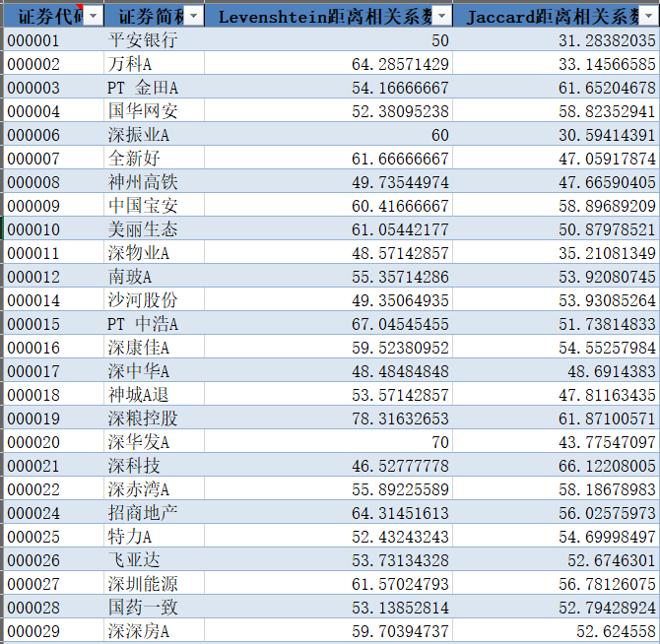660x644 pixels.
Task: Expand the Levenshtein距离相关系数 filter arrow
Action: (x=442, y=17)
